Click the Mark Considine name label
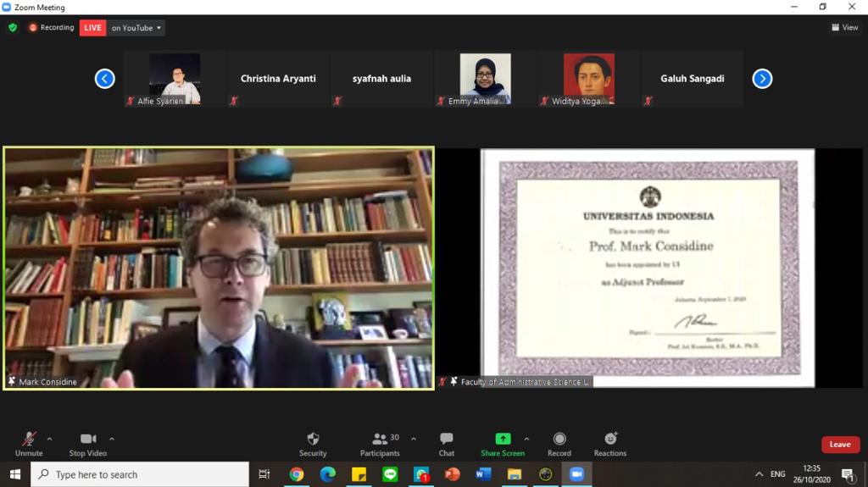 click(x=47, y=382)
